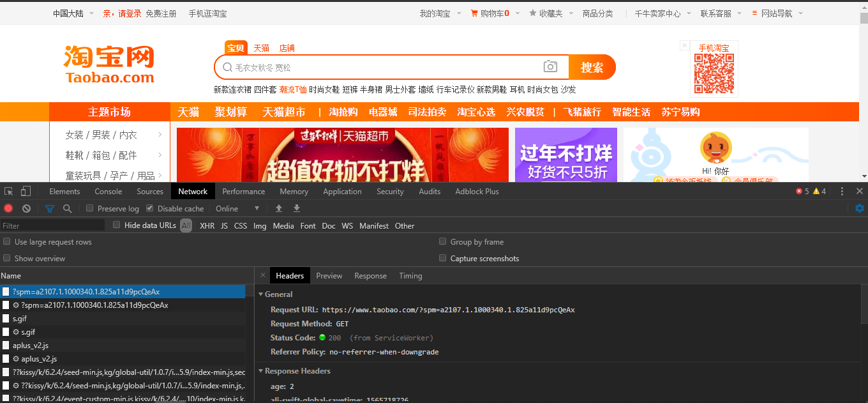
Task: Switch to Elements tab
Action: coord(64,191)
